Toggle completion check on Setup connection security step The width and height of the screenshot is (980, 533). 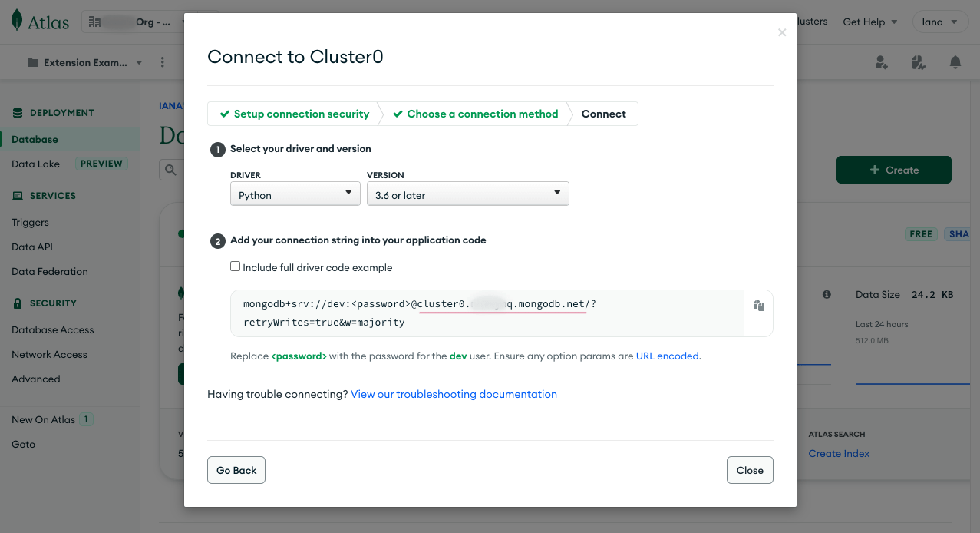224,114
